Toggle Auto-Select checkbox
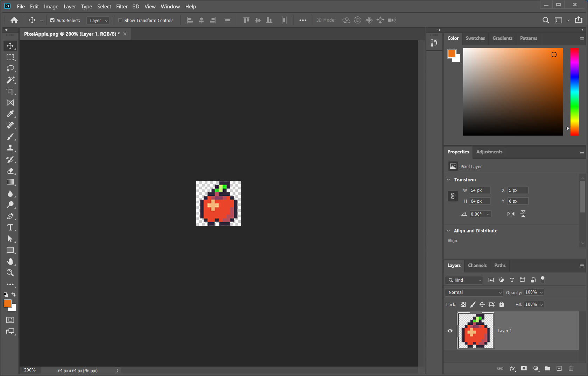Screen dimensions: 588x376 pos(52,20)
